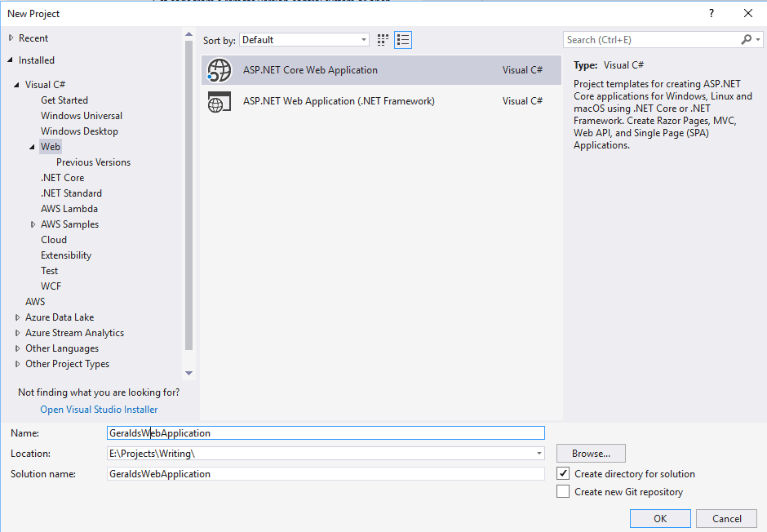Expand the Other Project Types node
This screenshot has width=767, height=532.
[x=17, y=364]
